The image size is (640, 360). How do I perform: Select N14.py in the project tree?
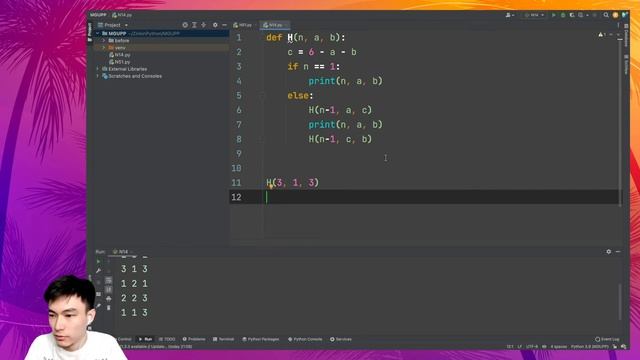click(x=120, y=55)
